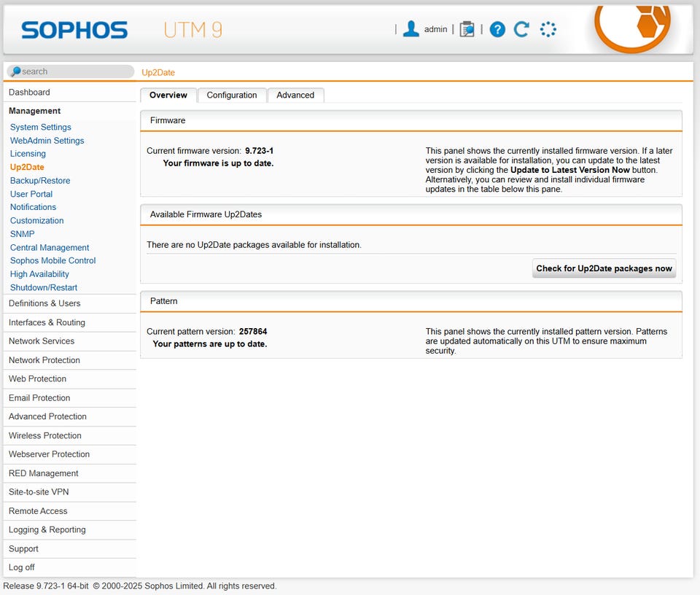The width and height of the screenshot is (700, 595).
Task: Click the Up2Date breadcrumb title
Action: [x=158, y=72]
